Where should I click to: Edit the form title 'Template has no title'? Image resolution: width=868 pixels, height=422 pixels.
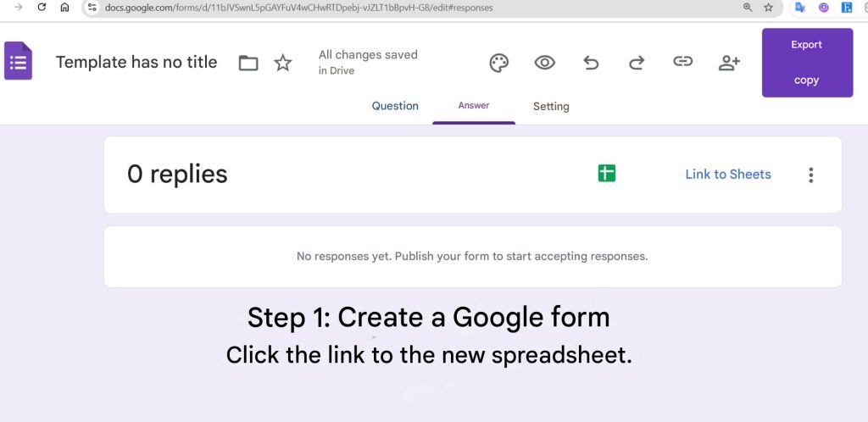pos(136,62)
